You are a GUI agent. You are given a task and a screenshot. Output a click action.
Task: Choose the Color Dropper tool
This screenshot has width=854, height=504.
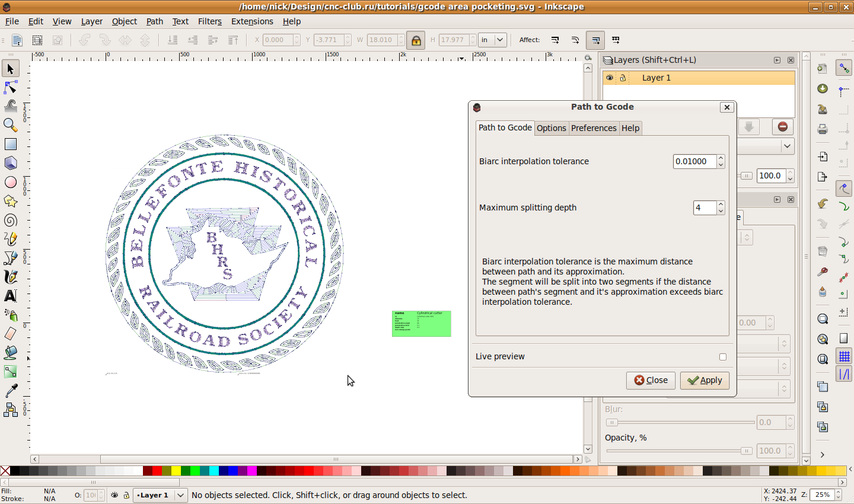pos(10,391)
